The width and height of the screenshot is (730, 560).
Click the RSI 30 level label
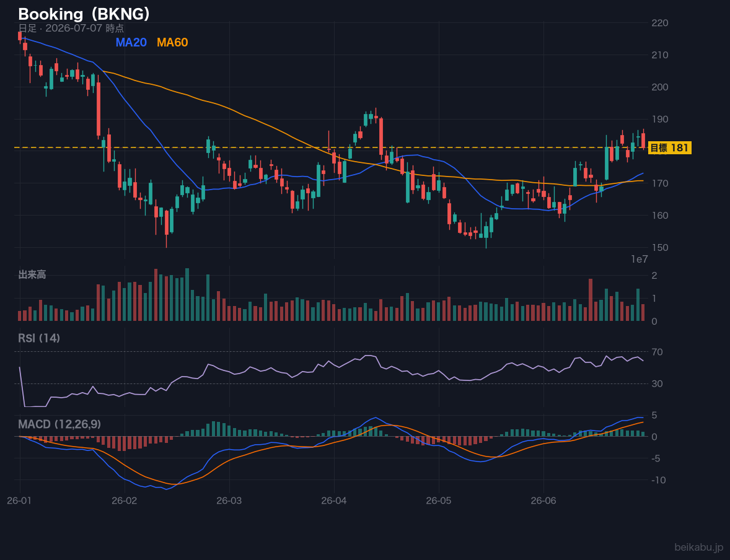[657, 383]
